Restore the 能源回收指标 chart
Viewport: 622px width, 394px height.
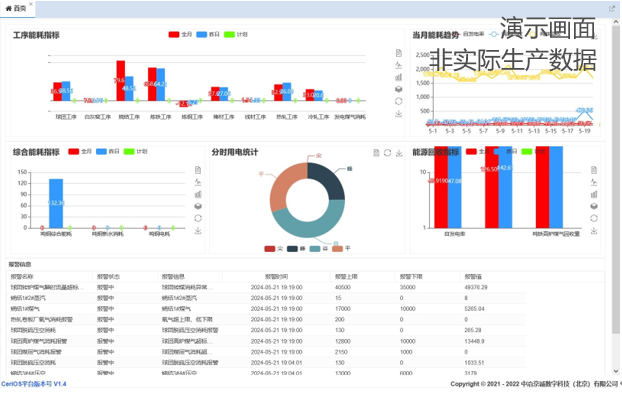click(x=594, y=218)
